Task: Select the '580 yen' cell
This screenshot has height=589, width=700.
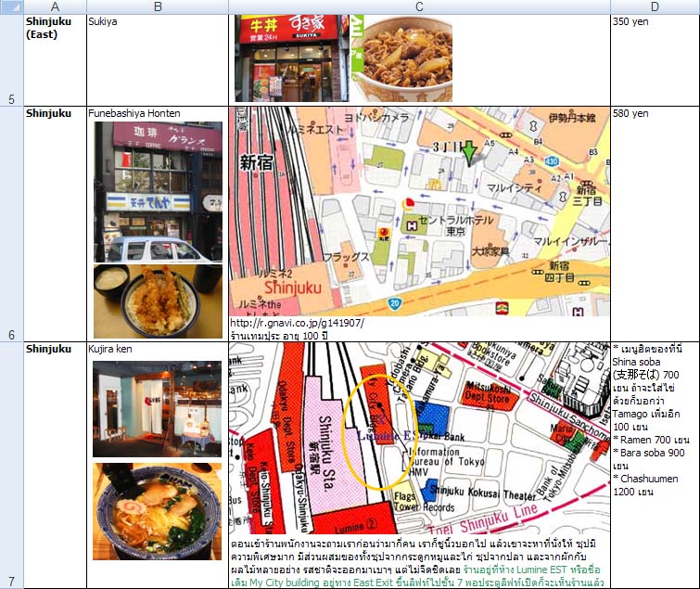Action: pyautogui.click(x=655, y=224)
